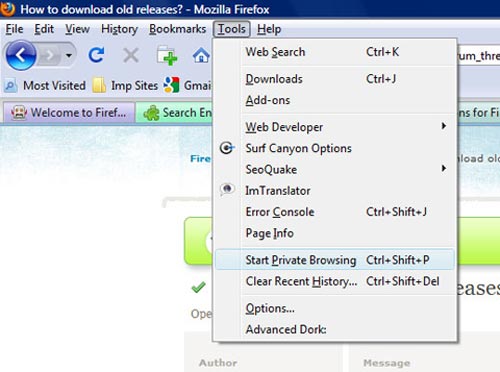Click the Forward navigation arrow button
This screenshot has width=500, height=372.
50,55
